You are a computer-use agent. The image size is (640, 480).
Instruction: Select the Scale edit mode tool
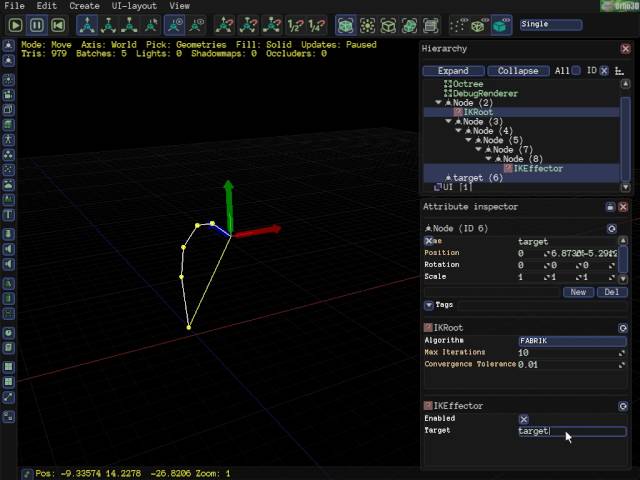click(129, 25)
